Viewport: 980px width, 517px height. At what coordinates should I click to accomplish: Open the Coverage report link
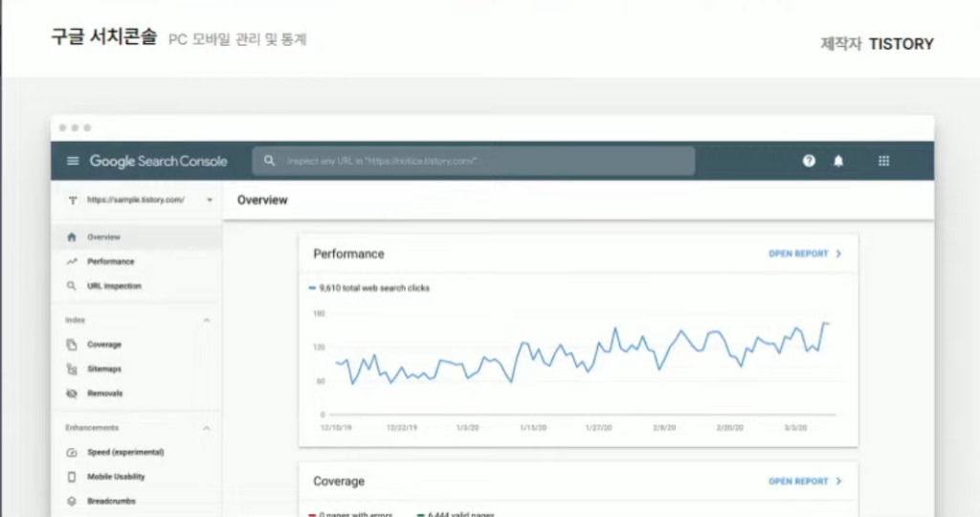(804, 482)
